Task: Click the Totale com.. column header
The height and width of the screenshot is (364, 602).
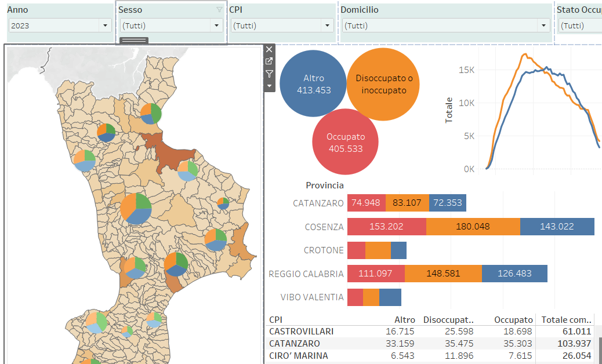Action: pos(566,320)
